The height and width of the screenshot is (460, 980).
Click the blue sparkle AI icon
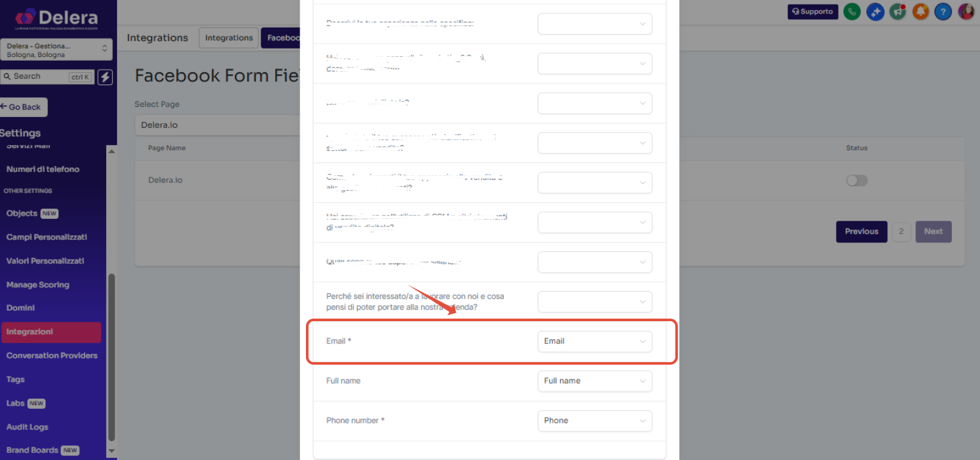(x=874, y=12)
